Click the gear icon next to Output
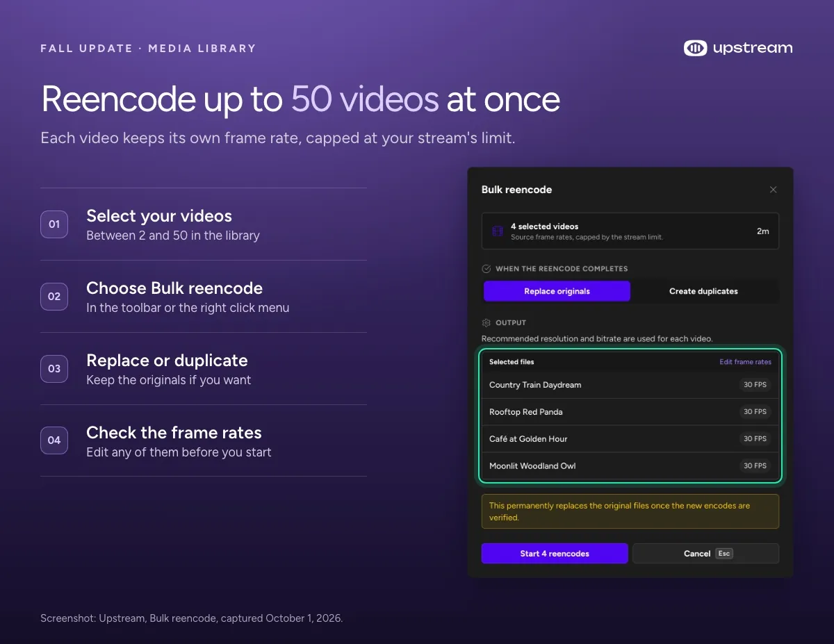Image resolution: width=834 pixels, height=644 pixels. [x=486, y=323]
